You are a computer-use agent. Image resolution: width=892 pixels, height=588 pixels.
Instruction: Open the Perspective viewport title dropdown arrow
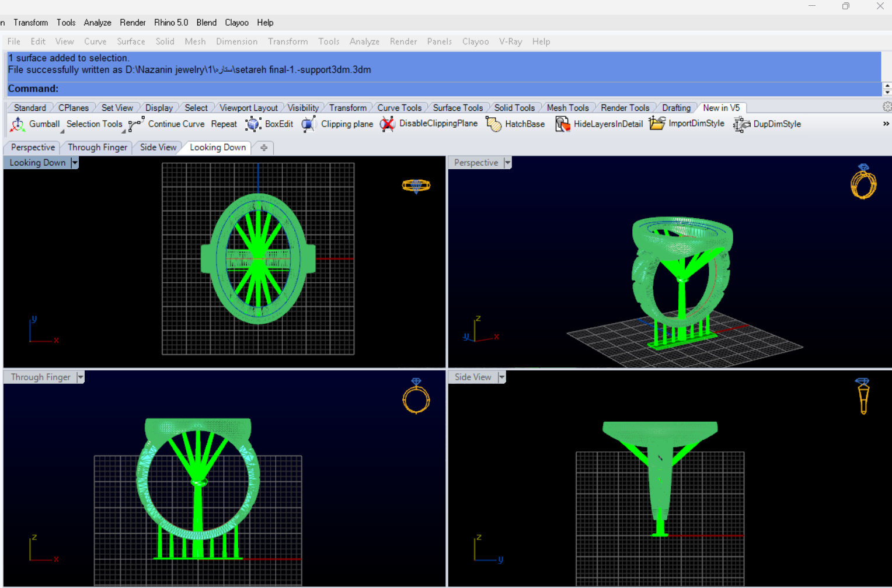point(507,163)
